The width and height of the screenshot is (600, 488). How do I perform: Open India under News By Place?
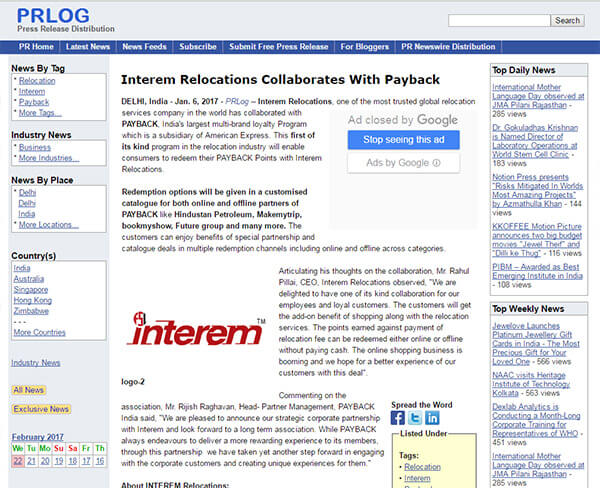[x=26, y=214]
